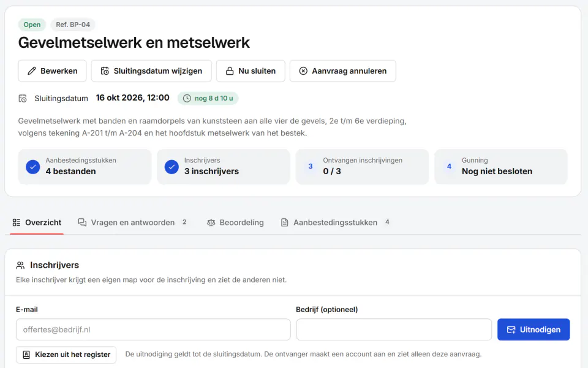Screen dimensions: 588x368
Task: Click the document icon on Aanbestedingsstukken tab
Action: pyautogui.click(x=285, y=222)
